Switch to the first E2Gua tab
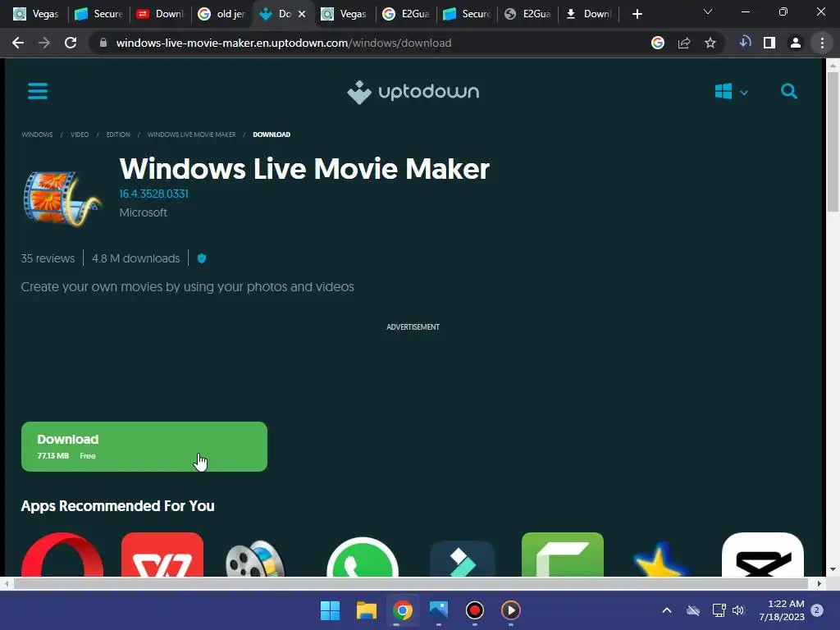This screenshot has height=630, width=840. coord(407,14)
